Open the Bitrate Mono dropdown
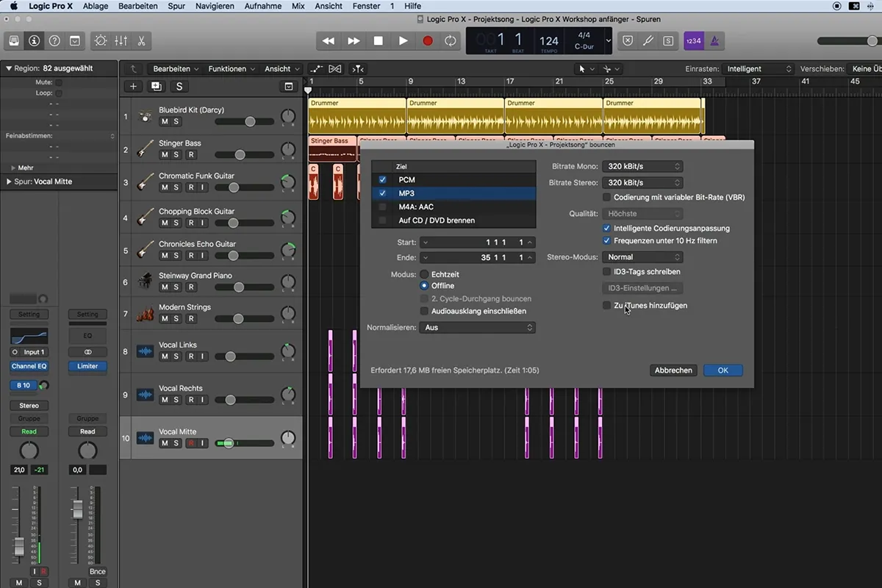The width and height of the screenshot is (882, 588). tap(642, 167)
